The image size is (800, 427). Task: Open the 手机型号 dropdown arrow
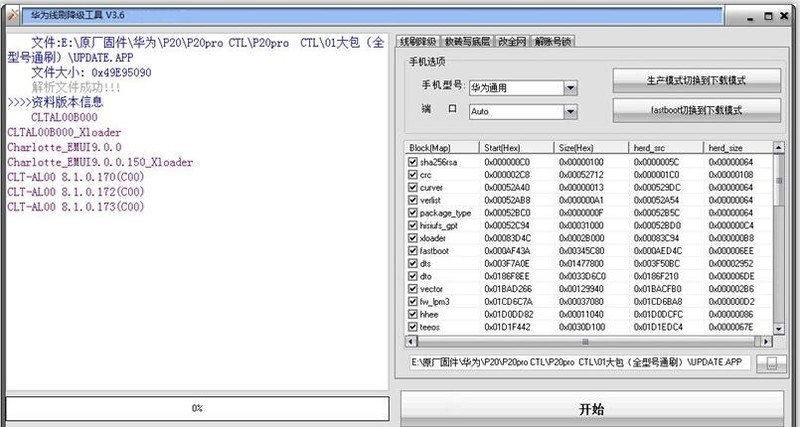click(x=570, y=88)
